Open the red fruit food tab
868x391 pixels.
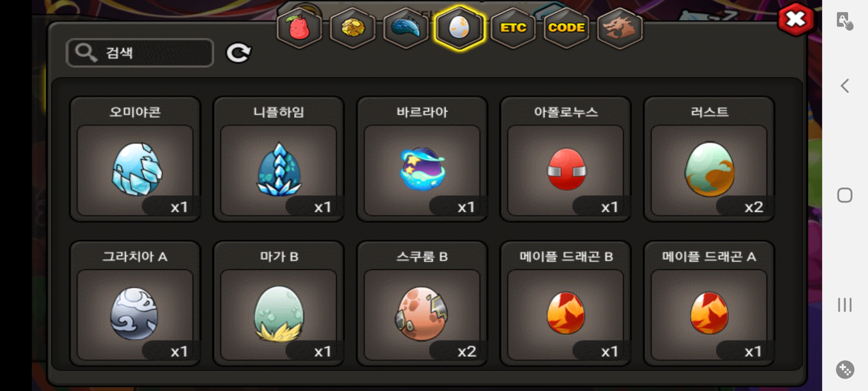click(299, 28)
